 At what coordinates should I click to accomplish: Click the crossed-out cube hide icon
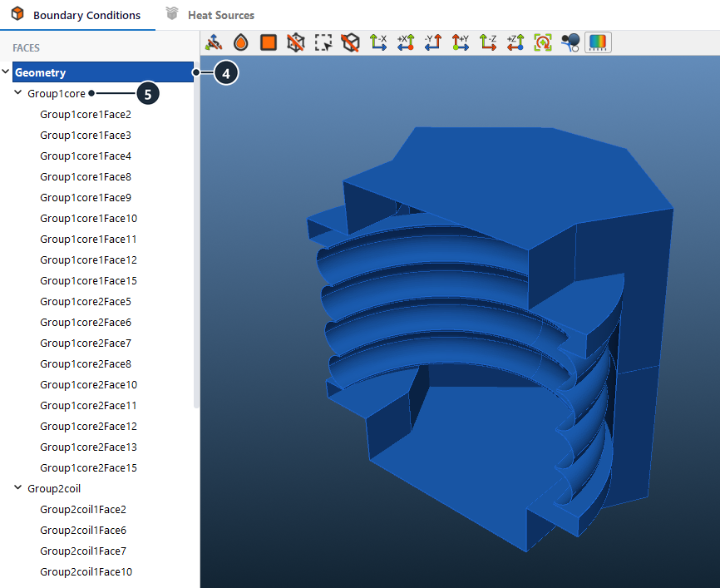point(350,42)
